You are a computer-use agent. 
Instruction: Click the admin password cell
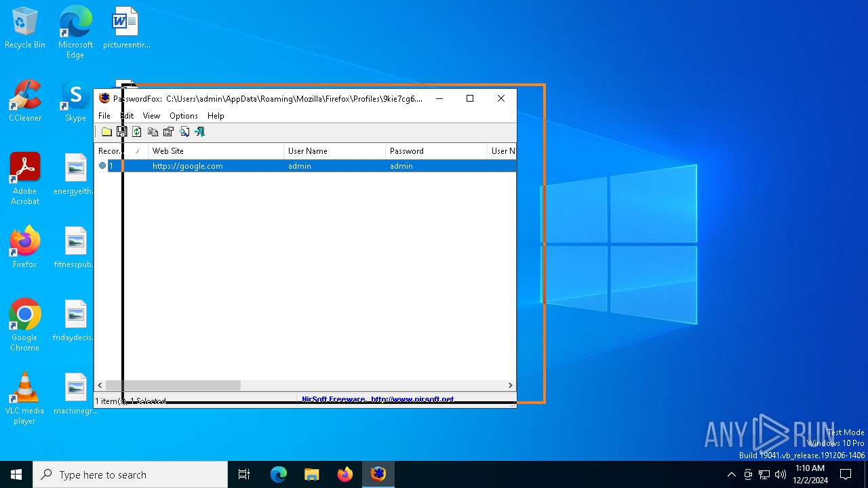[x=401, y=166]
